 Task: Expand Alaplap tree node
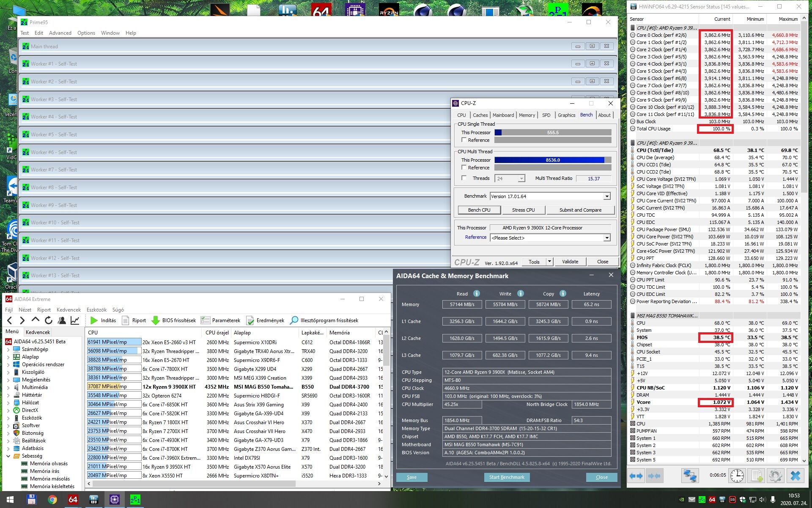8,357
